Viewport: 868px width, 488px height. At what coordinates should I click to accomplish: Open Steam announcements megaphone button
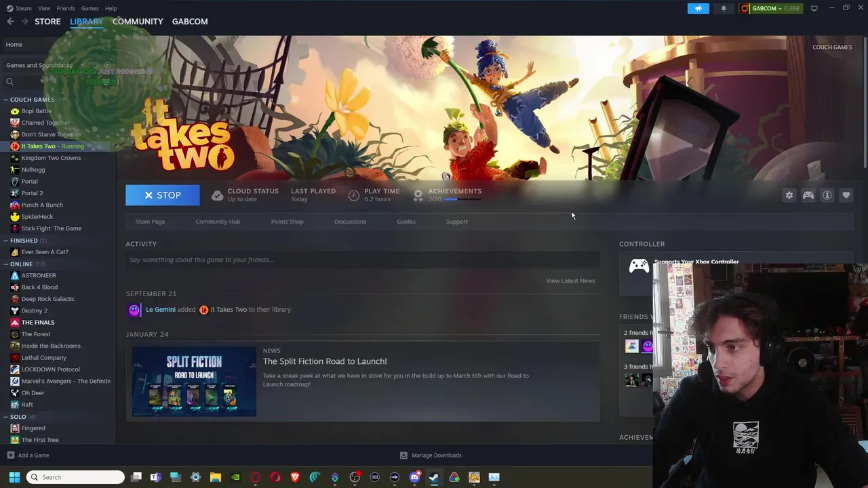tap(698, 8)
